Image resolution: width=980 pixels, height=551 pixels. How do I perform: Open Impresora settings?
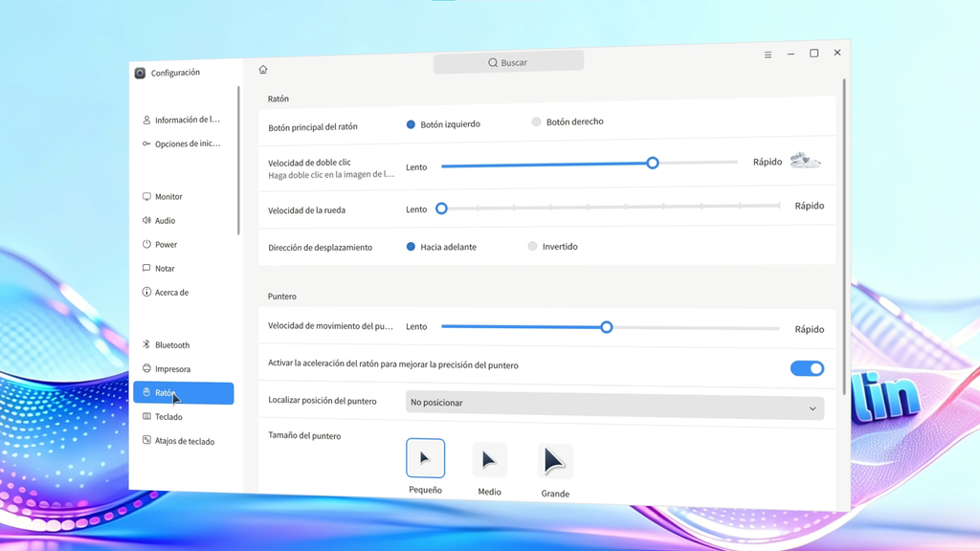pyautogui.click(x=184, y=368)
